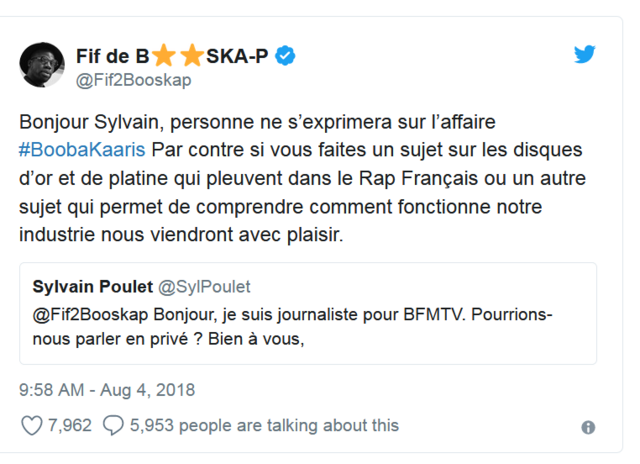Open the author's profile avatar

tap(41, 65)
